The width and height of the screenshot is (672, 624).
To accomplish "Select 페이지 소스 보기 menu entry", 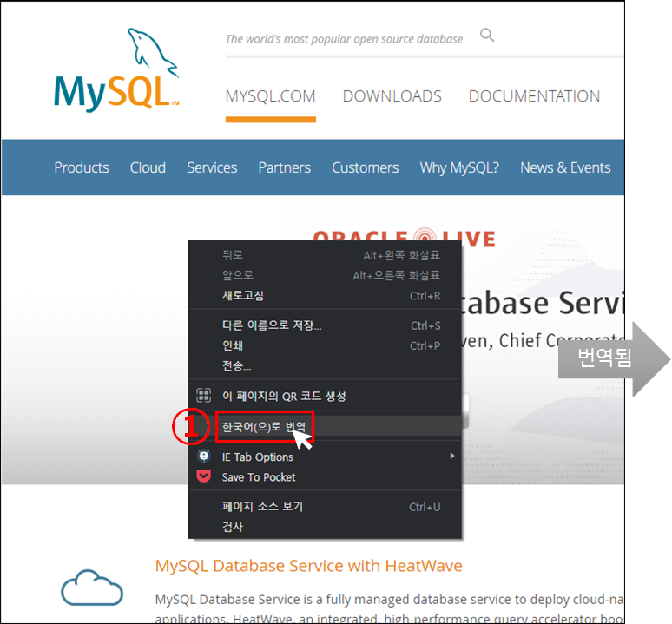I will click(x=325, y=507).
